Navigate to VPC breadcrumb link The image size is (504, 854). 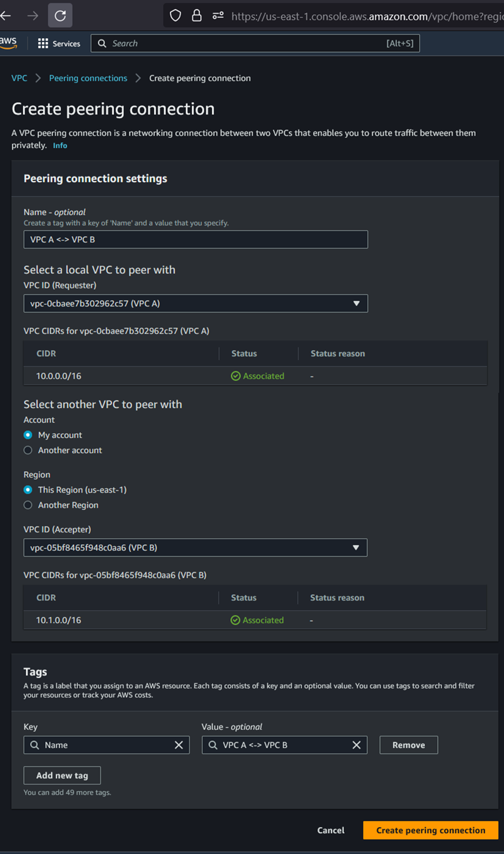click(20, 78)
